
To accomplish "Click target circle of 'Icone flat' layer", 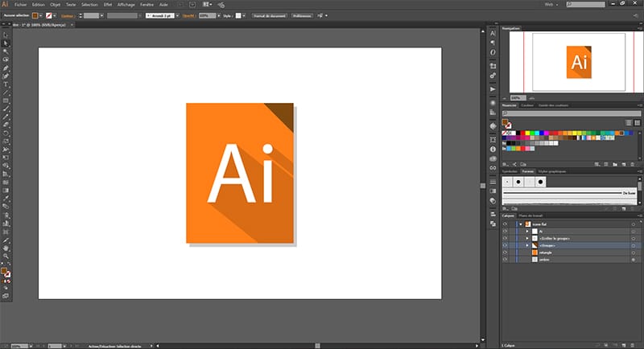I will pos(634,224).
